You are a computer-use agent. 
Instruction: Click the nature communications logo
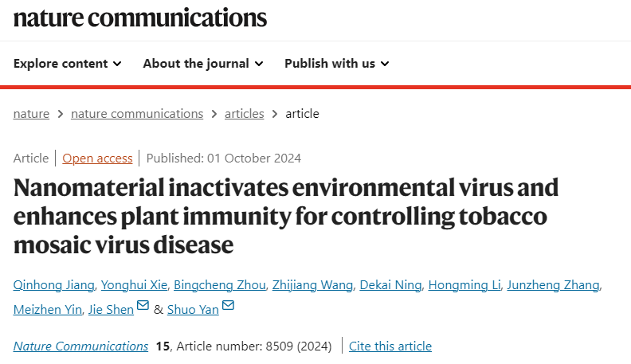140,18
